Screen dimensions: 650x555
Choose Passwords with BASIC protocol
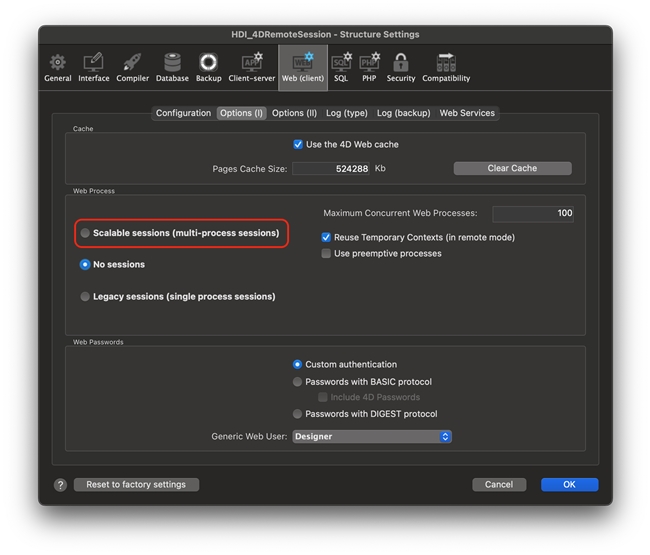click(298, 382)
